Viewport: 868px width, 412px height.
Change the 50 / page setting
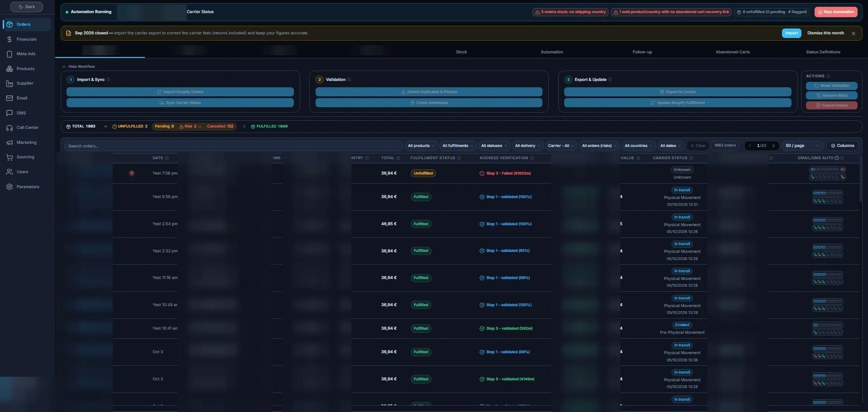coord(802,146)
